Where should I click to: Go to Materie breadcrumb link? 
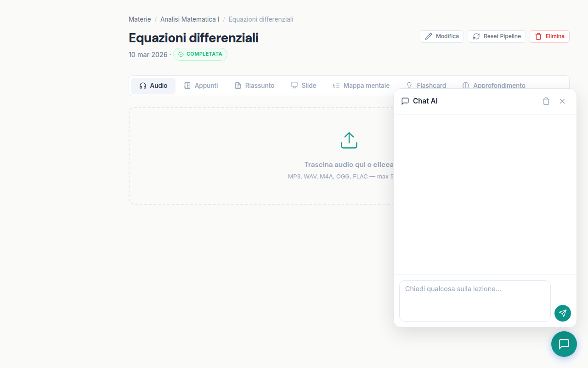click(x=140, y=19)
